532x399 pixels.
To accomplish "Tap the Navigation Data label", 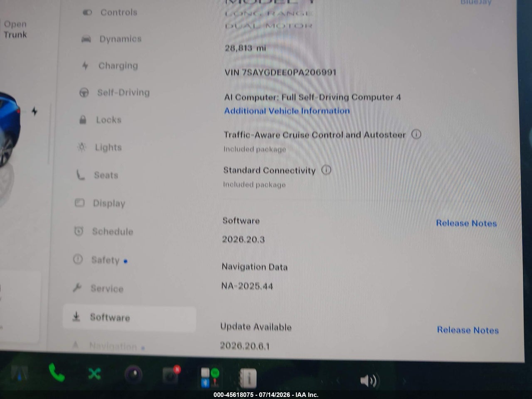I will 254,267.
